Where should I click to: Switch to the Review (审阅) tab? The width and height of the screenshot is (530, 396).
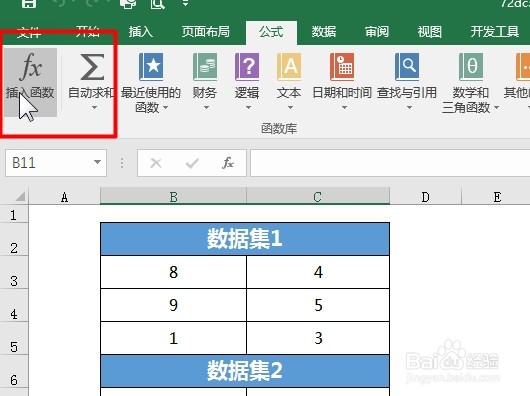[377, 32]
